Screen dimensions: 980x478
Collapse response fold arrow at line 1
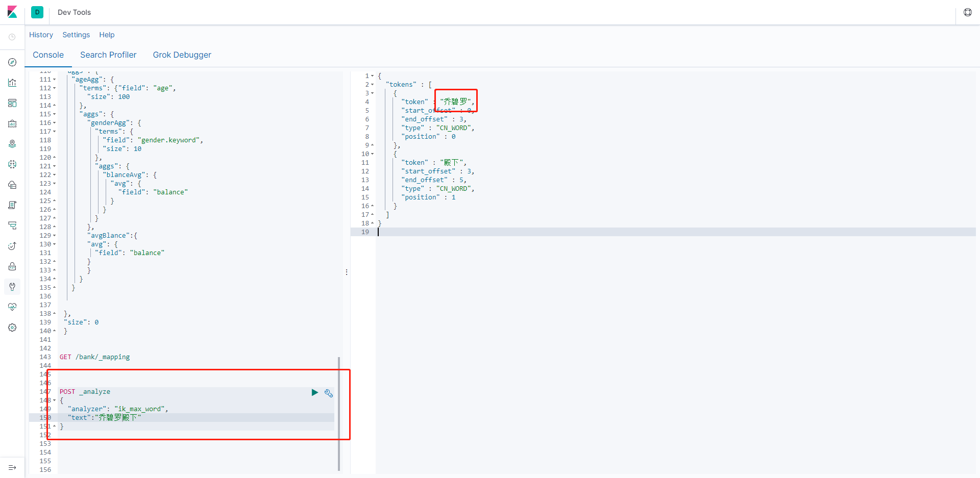[373, 76]
